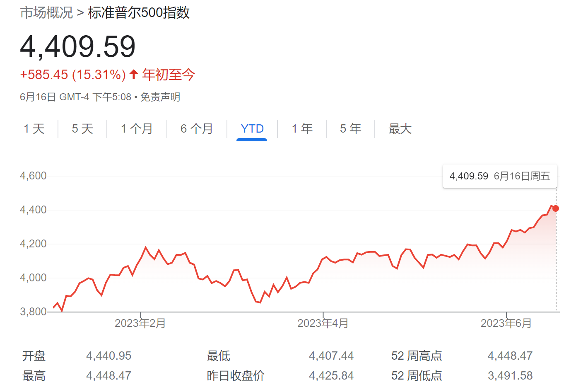Click the large 4,409.59 index price
The width and height of the screenshot is (588, 392).
(78, 46)
